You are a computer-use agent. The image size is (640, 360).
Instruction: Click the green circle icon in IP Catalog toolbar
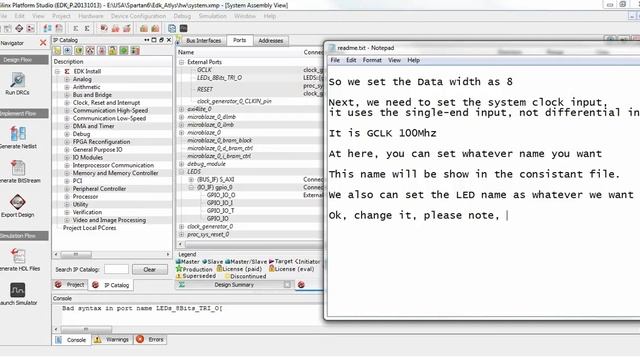pyautogui.click(x=124, y=51)
